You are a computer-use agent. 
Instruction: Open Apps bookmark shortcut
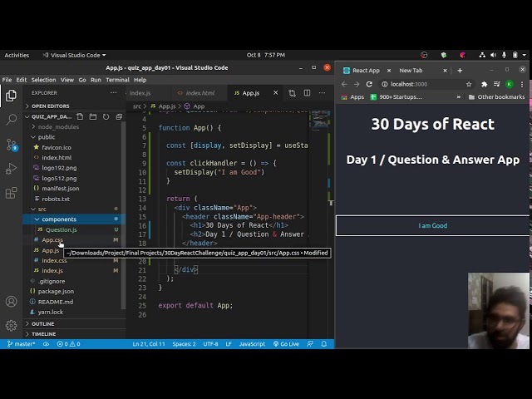[x=352, y=97]
